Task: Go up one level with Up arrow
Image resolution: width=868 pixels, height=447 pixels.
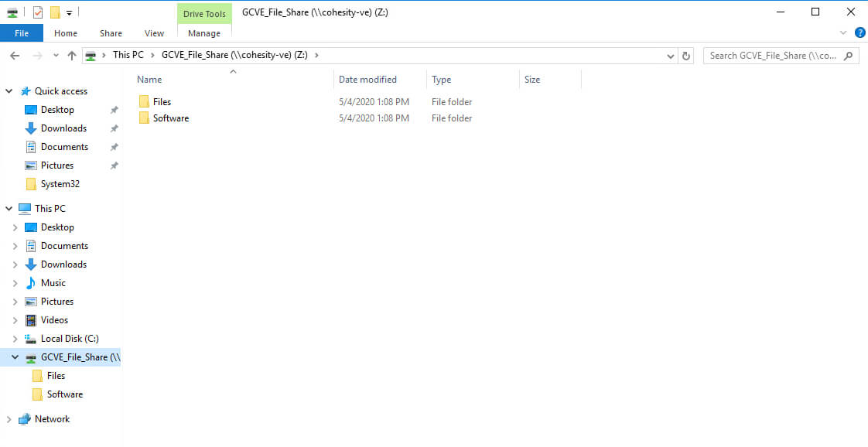Action: coord(72,56)
